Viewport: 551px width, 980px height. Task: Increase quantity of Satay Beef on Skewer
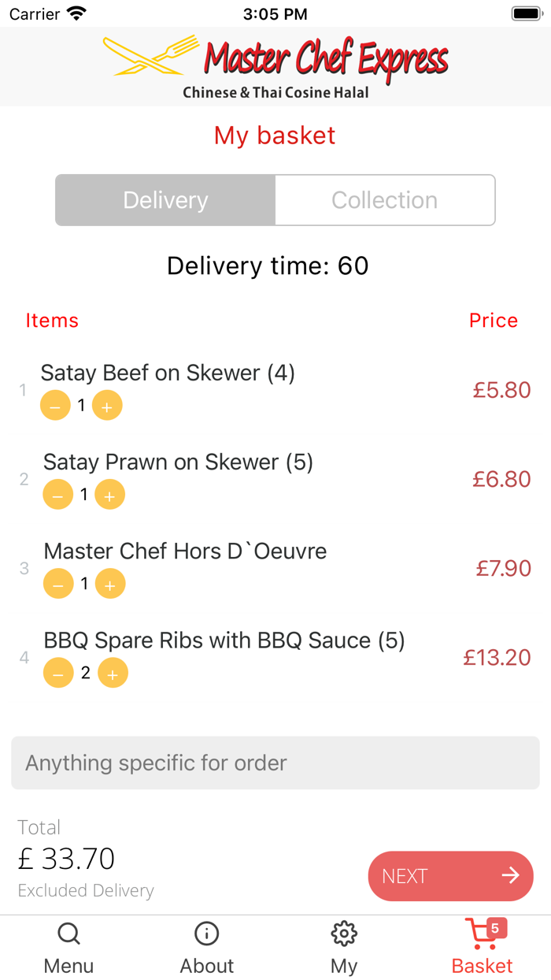pos(107,405)
